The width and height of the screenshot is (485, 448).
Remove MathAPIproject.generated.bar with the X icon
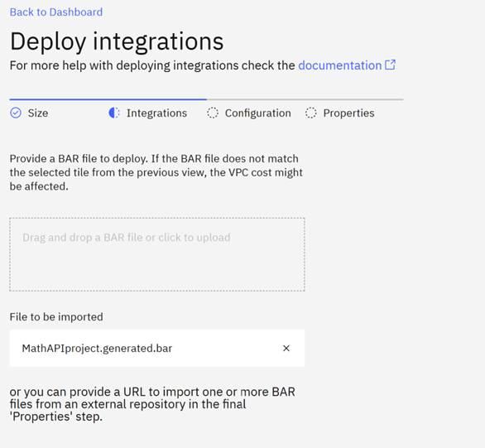point(286,349)
